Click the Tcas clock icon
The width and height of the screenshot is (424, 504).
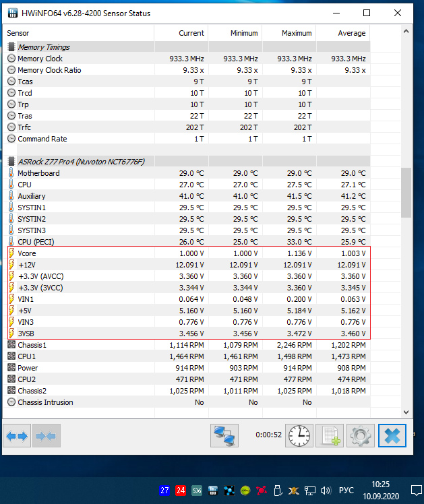coord(11,82)
